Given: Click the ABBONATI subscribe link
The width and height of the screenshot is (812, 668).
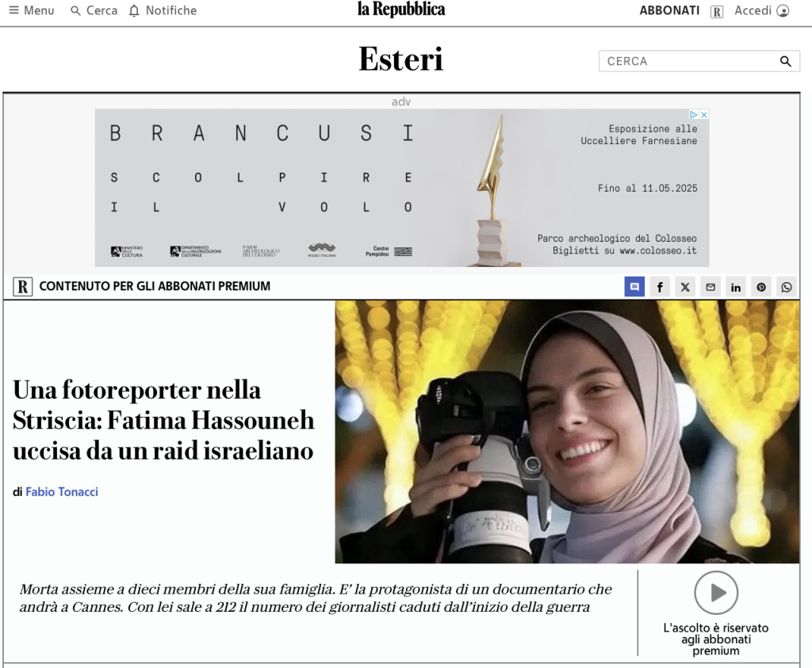Looking at the screenshot, I should [x=669, y=10].
